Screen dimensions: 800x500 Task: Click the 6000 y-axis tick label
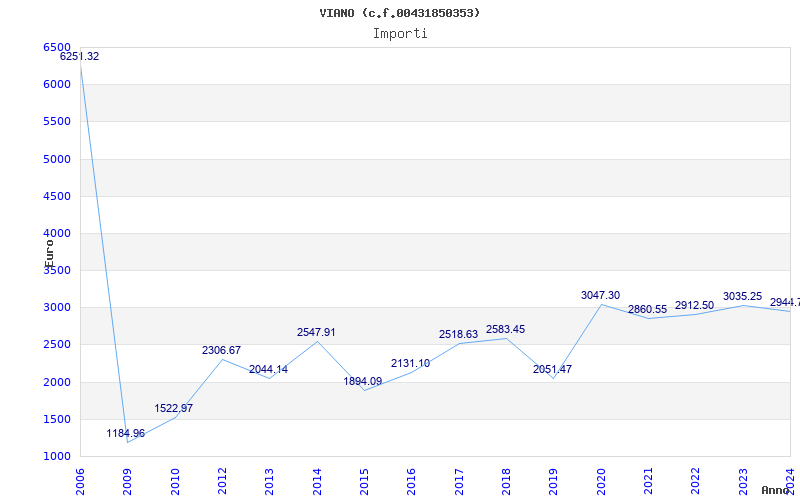pos(57,85)
